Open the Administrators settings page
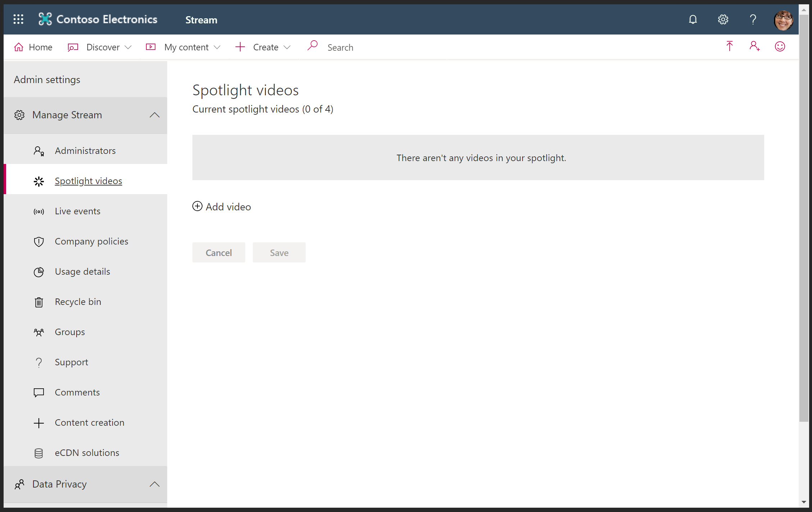 [86, 151]
